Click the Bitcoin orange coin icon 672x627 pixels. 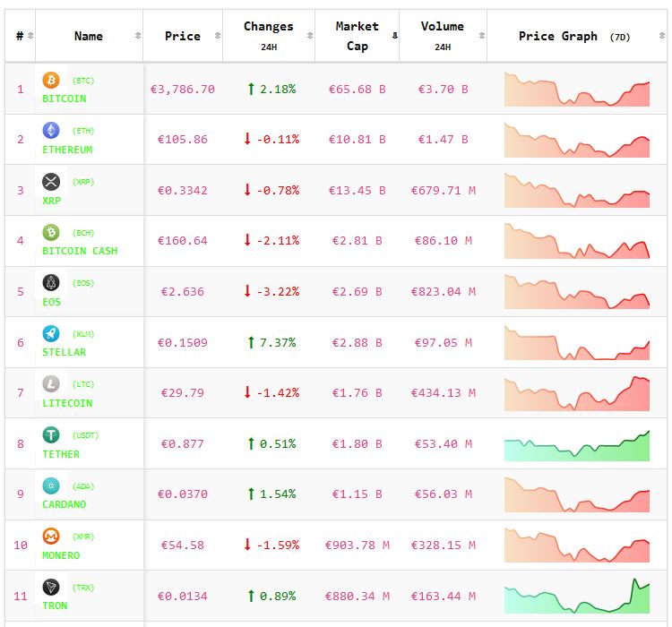pos(51,81)
